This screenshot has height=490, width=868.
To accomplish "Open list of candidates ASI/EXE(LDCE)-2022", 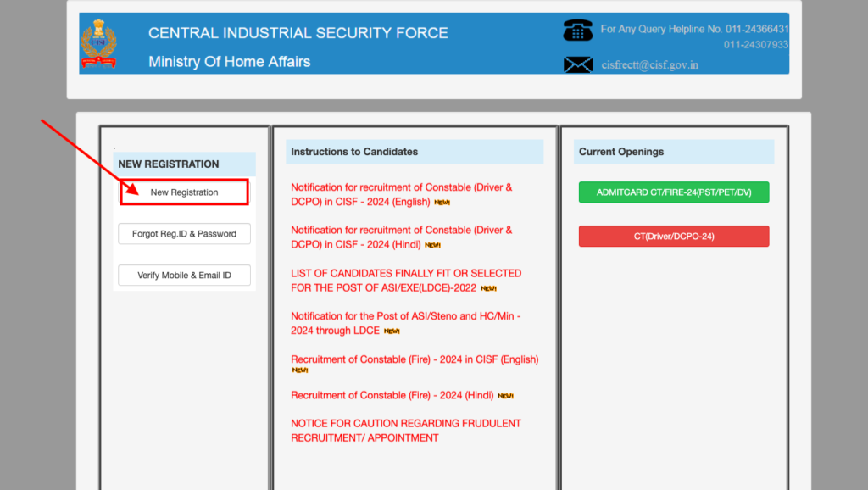I will pos(406,280).
